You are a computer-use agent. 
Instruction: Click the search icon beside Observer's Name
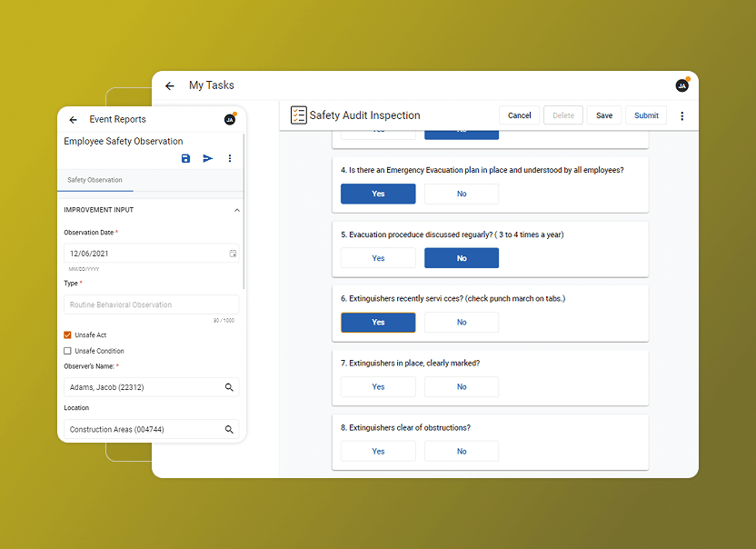coord(230,387)
